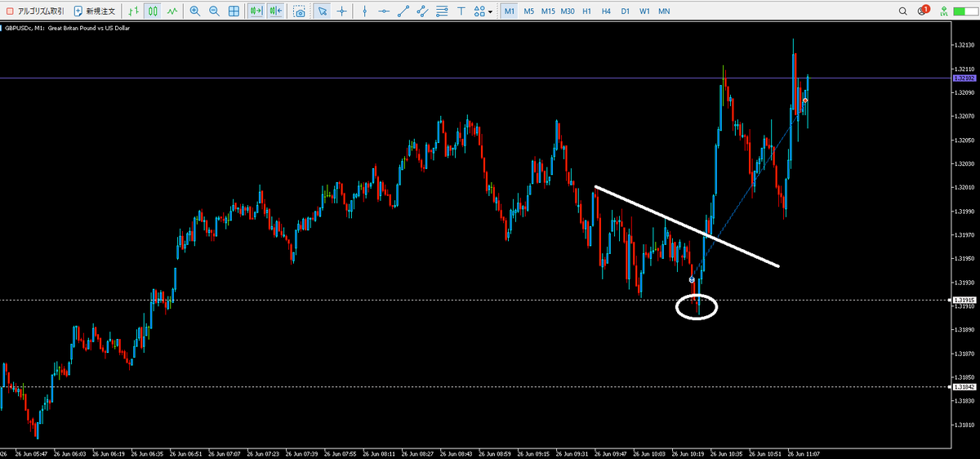The width and height of the screenshot is (980, 459).
Task: Click the green LVL level icon
Action: (x=944, y=11)
